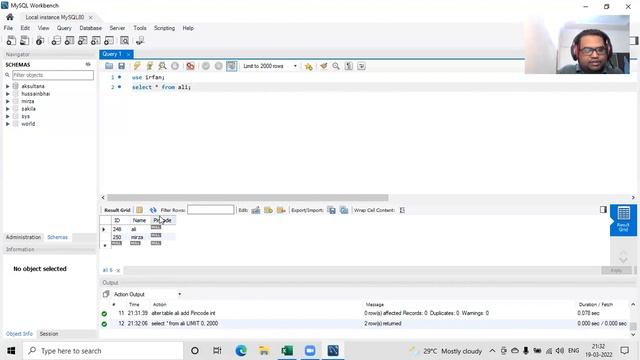Viewport: 640px width, 360px height.
Task: Toggle Wrap Cell Content
Action: click(402, 210)
